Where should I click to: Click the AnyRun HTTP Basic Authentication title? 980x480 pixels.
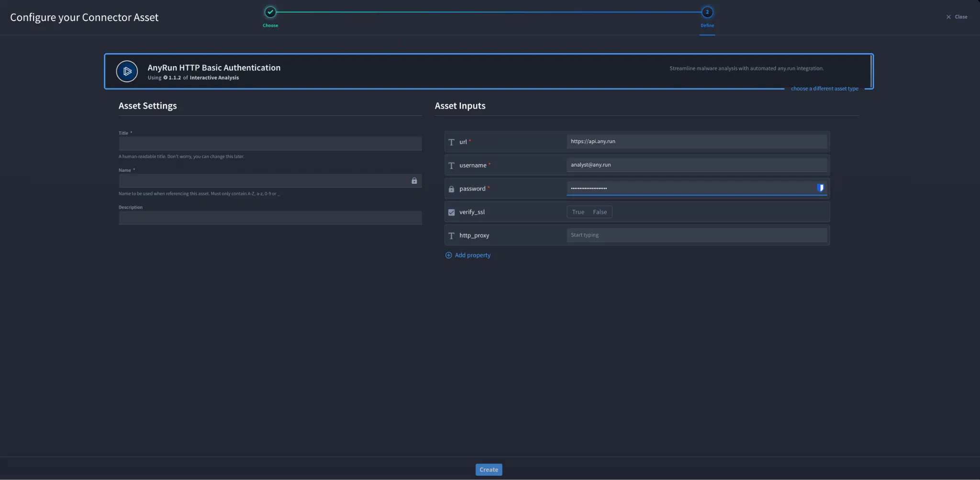[x=214, y=67]
